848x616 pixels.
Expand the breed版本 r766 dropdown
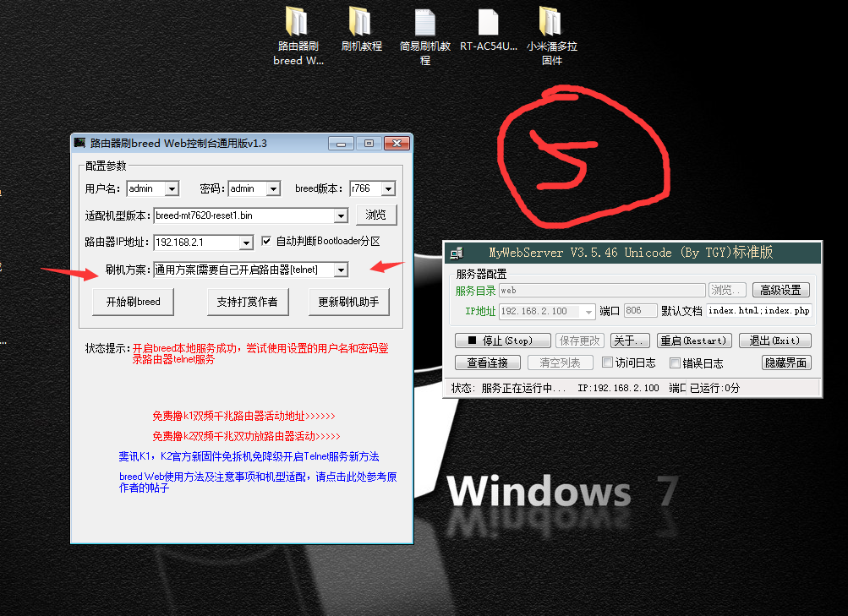[388, 188]
